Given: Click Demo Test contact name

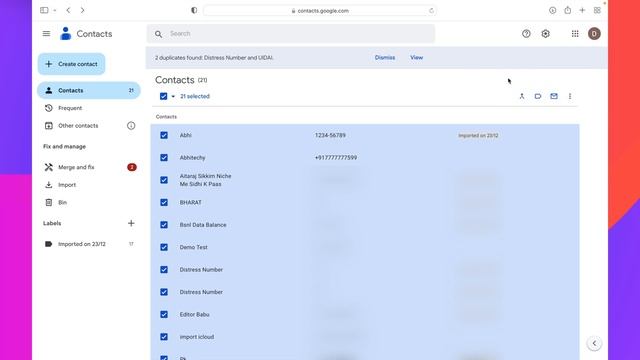Looking at the screenshot, I should click(x=193, y=247).
